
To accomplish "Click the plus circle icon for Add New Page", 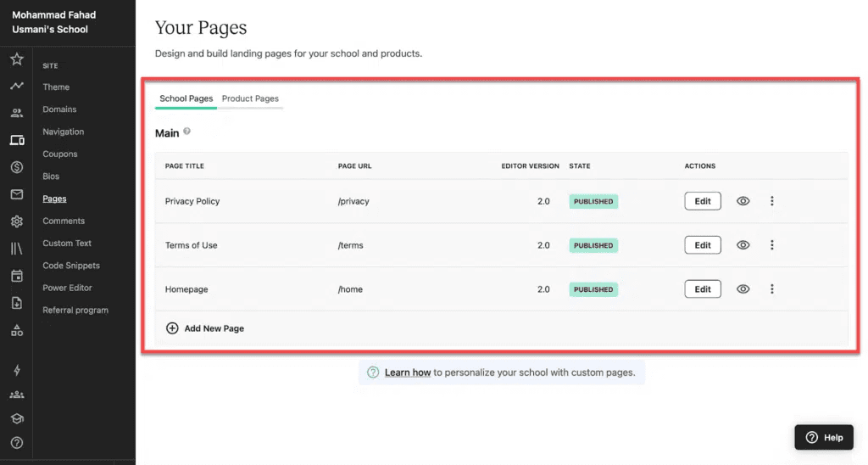I will pyautogui.click(x=172, y=328).
